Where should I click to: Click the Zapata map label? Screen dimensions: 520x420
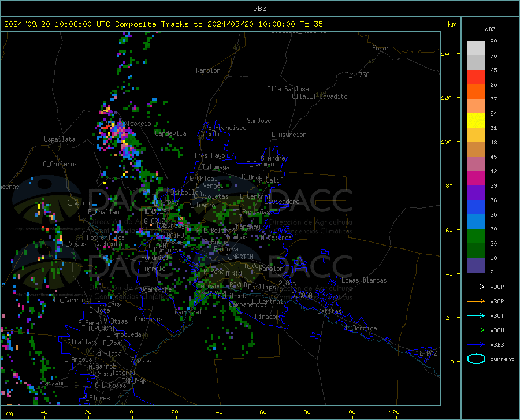point(142,360)
